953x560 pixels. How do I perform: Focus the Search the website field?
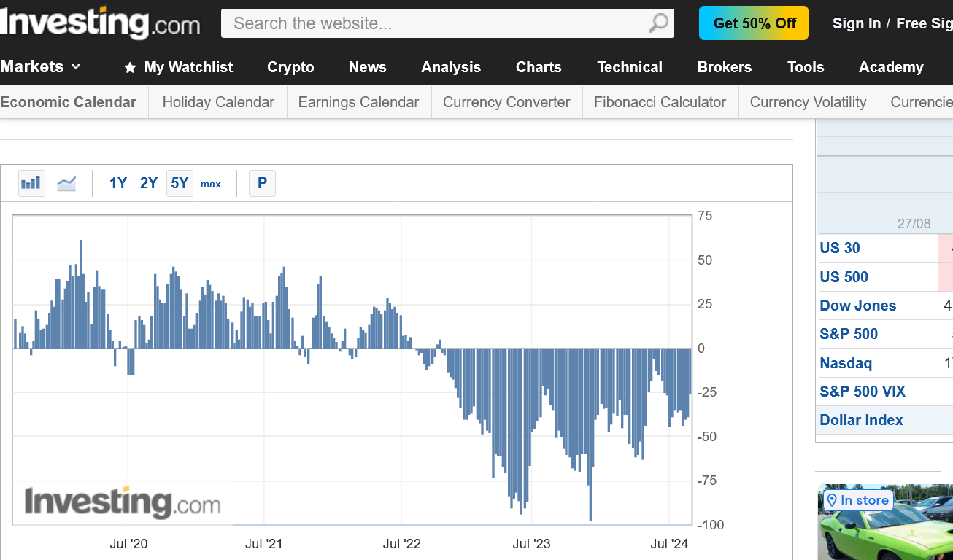pos(447,23)
